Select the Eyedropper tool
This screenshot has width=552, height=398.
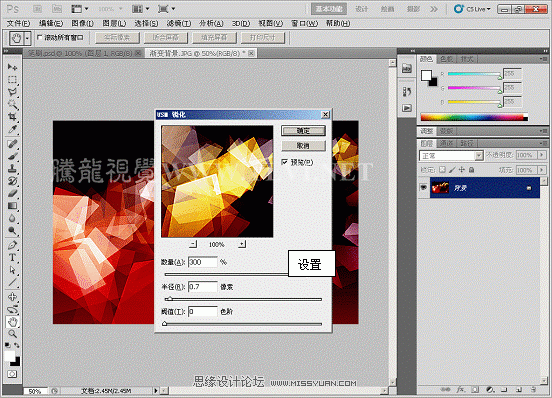tap(12, 129)
